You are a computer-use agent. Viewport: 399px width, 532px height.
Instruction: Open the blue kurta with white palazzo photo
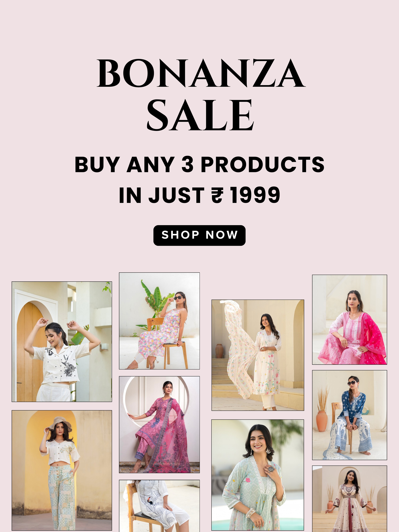pos(349,415)
